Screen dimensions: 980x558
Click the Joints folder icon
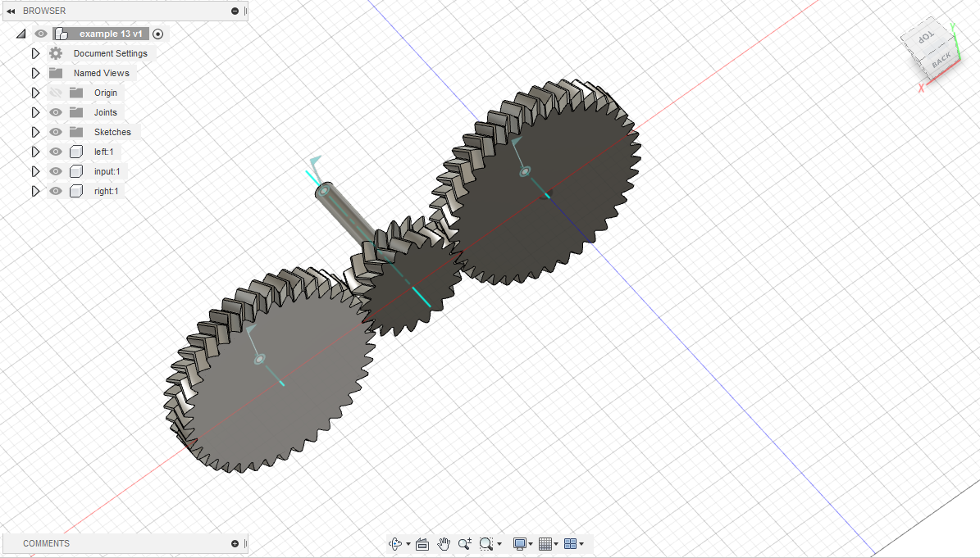(x=76, y=112)
